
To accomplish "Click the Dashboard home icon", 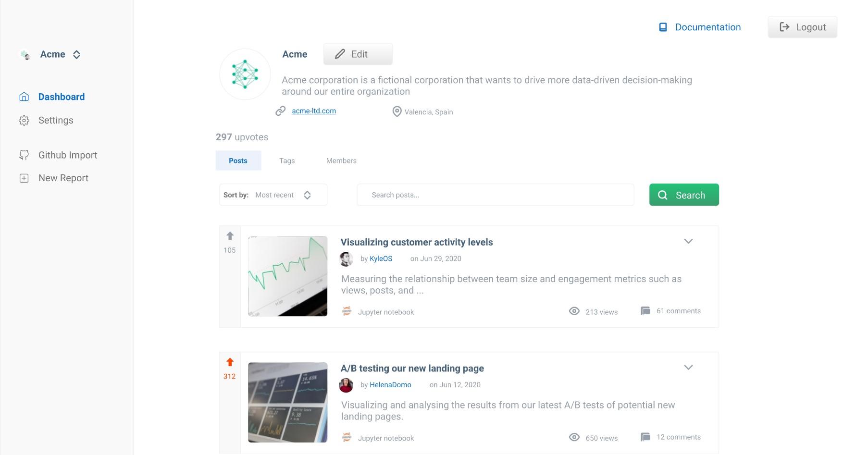I will tap(24, 97).
